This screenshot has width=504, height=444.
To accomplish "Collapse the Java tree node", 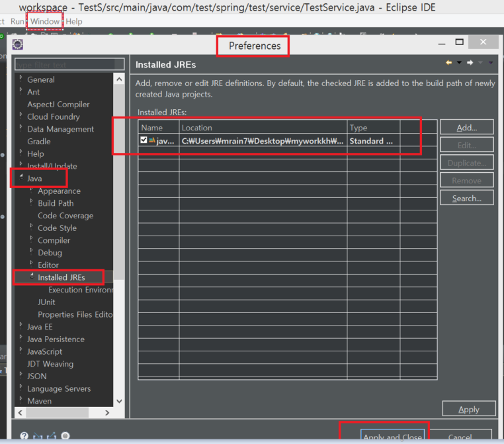I will click(21, 176).
